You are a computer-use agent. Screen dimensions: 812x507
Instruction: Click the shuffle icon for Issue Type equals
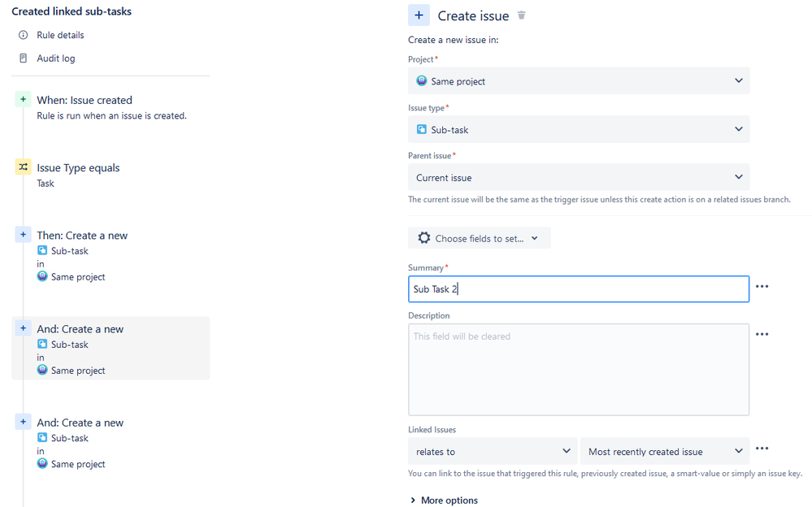(x=24, y=167)
